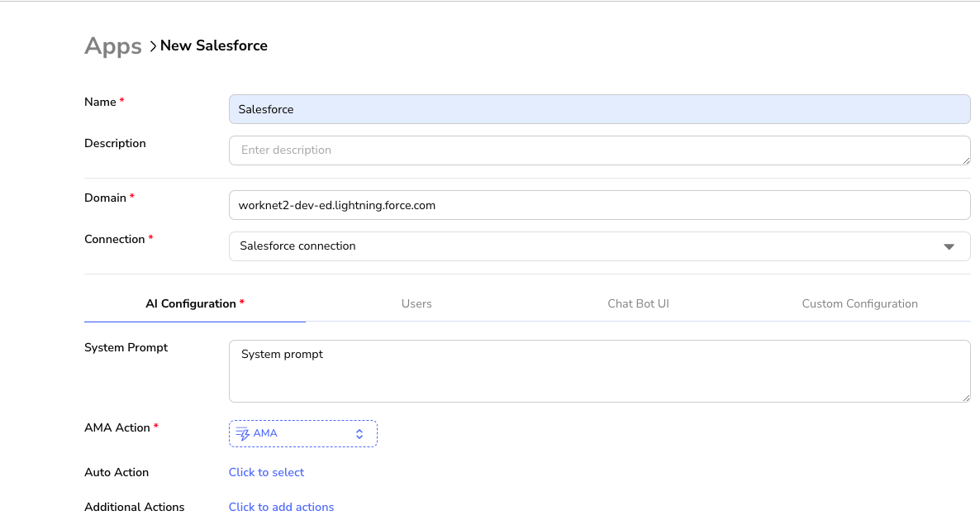Switch to the Users tab

[416, 303]
